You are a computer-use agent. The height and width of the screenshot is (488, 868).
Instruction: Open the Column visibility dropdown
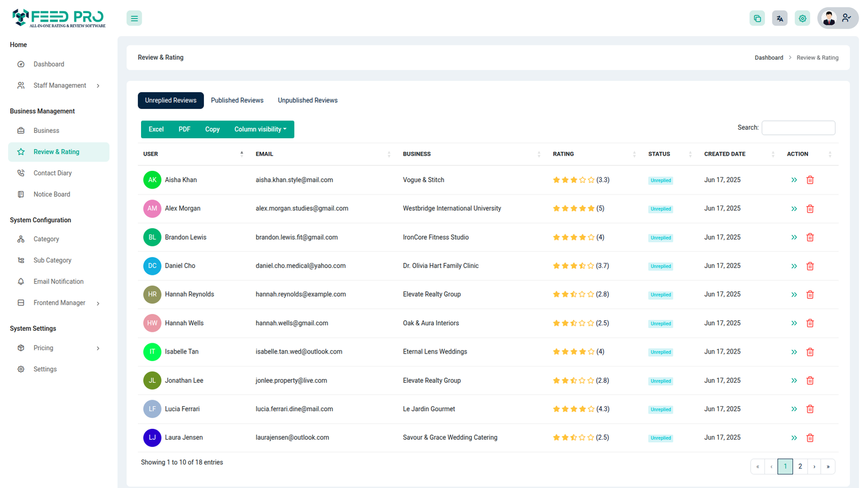point(260,130)
